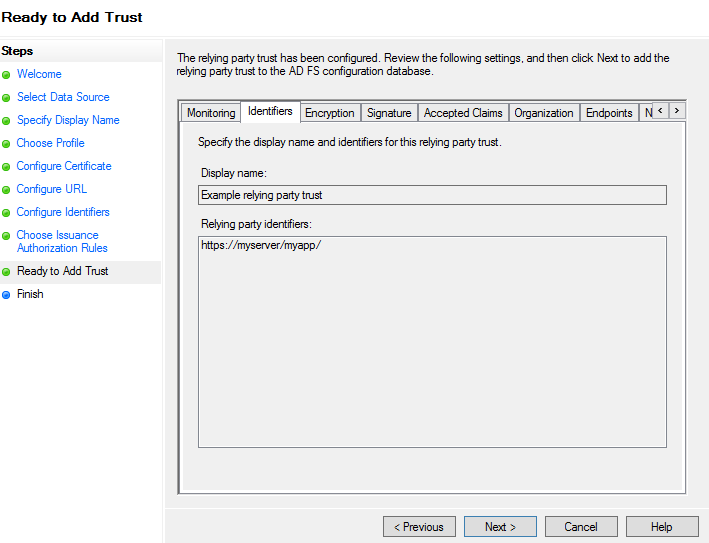Open Help for this wizard
709x543 pixels.
(x=662, y=527)
